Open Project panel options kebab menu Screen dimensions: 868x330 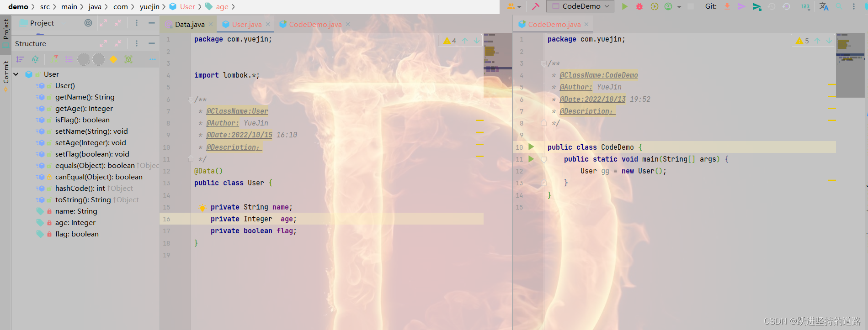[x=136, y=23]
